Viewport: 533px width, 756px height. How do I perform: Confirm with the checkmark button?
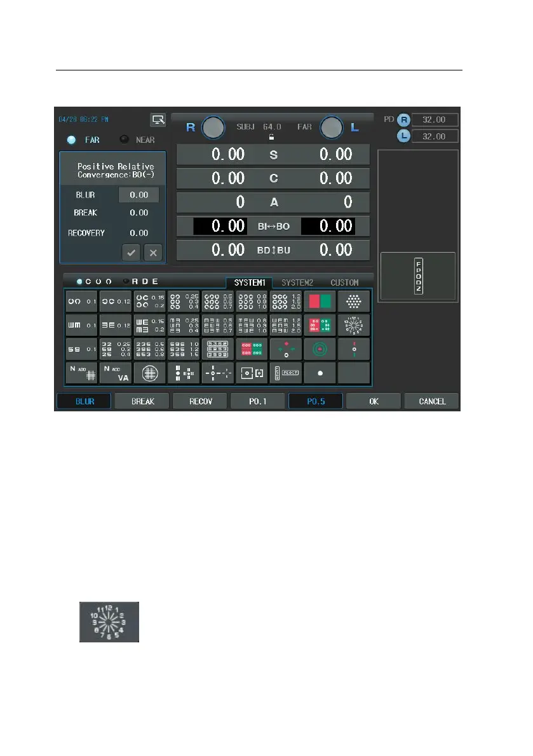pyautogui.click(x=132, y=253)
